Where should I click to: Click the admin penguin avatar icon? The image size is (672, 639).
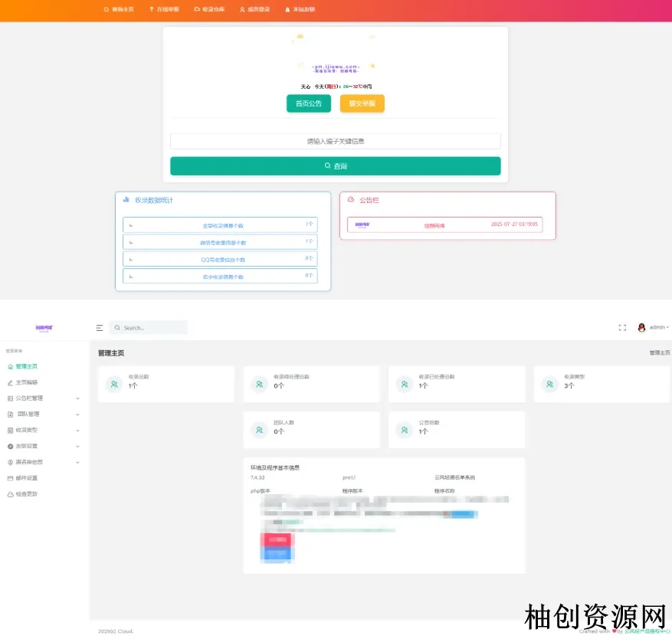click(641, 327)
